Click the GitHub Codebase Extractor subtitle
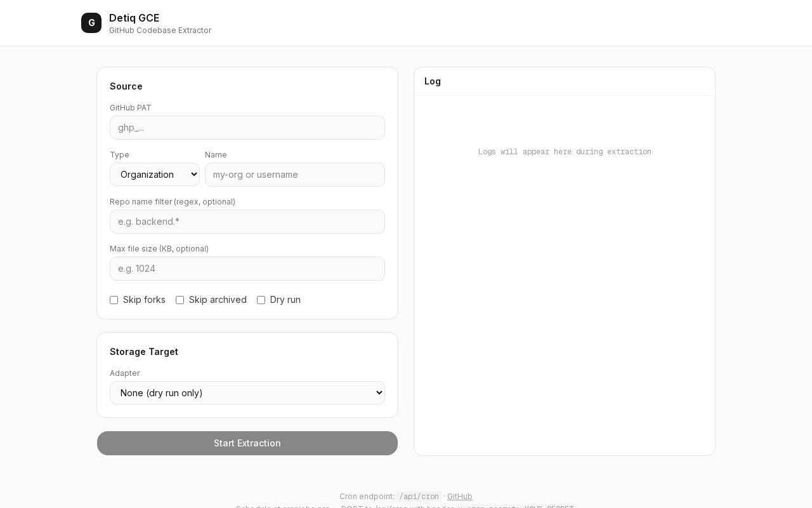Image resolution: width=812 pixels, height=508 pixels. 160,30
